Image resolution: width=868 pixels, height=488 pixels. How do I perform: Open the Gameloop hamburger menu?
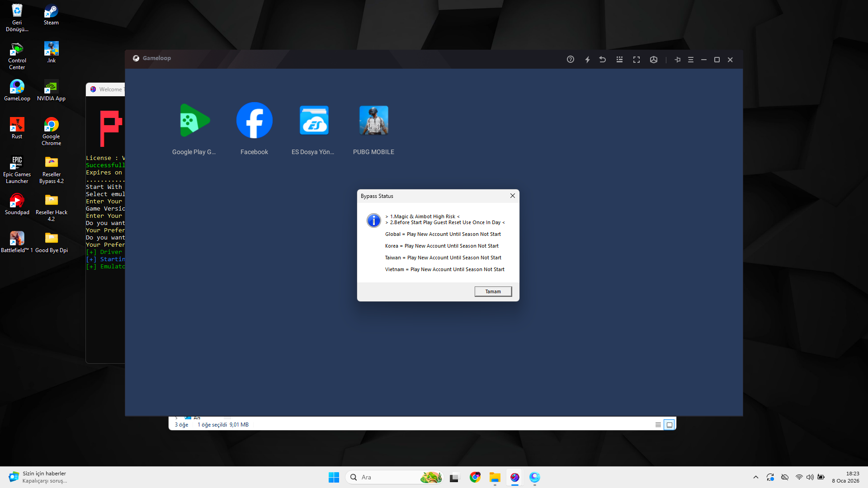click(691, 60)
